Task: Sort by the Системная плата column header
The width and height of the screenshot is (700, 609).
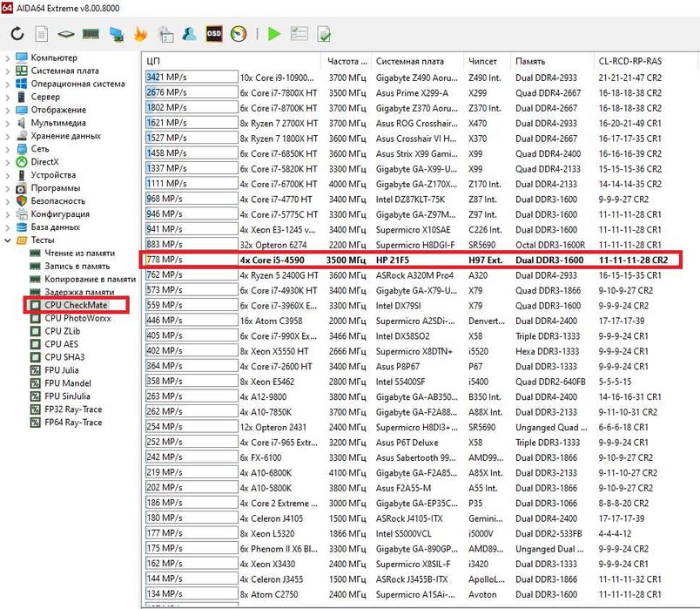Action: point(417,61)
